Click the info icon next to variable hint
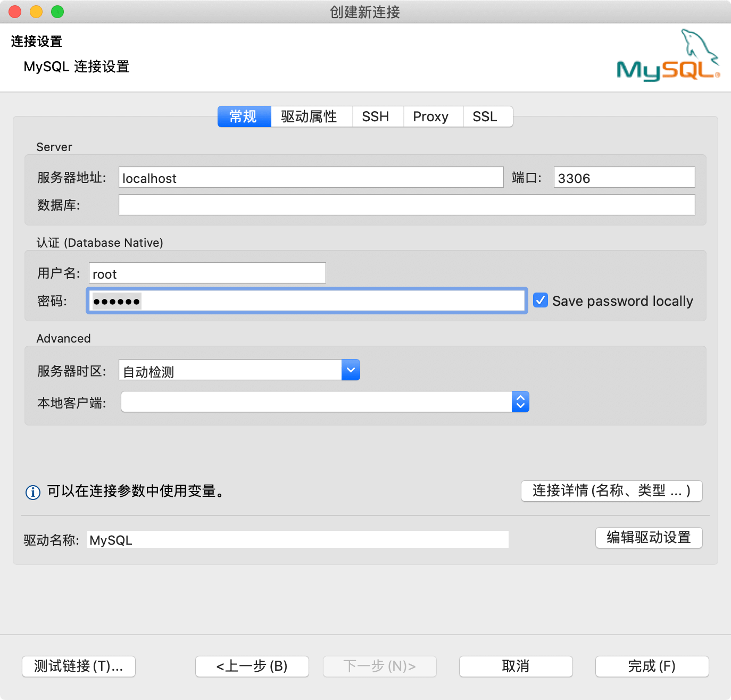 (x=32, y=492)
